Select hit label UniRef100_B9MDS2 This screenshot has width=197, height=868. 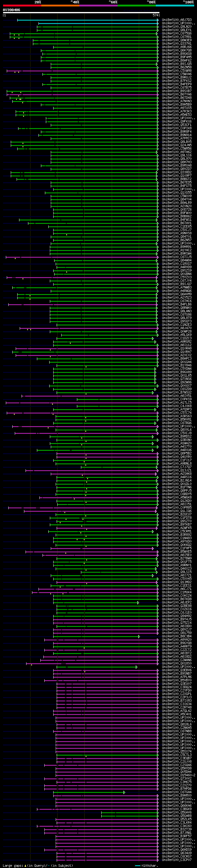[177, 436]
